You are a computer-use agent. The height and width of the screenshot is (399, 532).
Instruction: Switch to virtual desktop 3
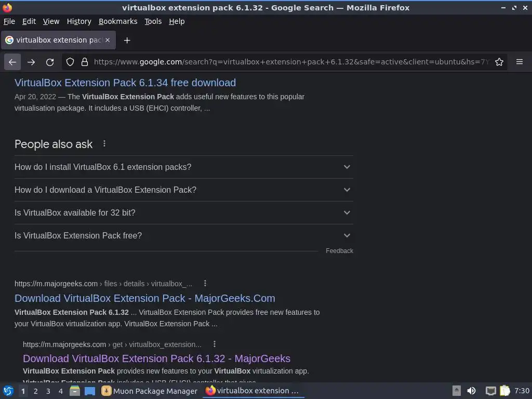click(x=48, y=391)
